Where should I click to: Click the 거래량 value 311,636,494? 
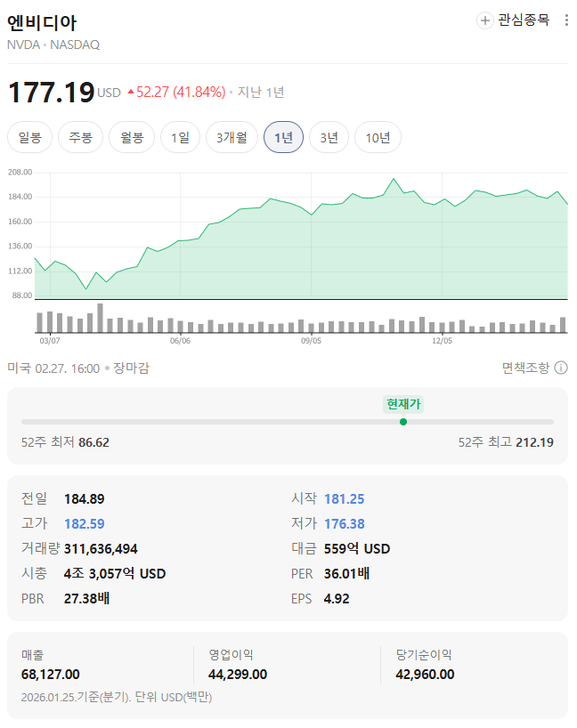click(x=101, y=549)
